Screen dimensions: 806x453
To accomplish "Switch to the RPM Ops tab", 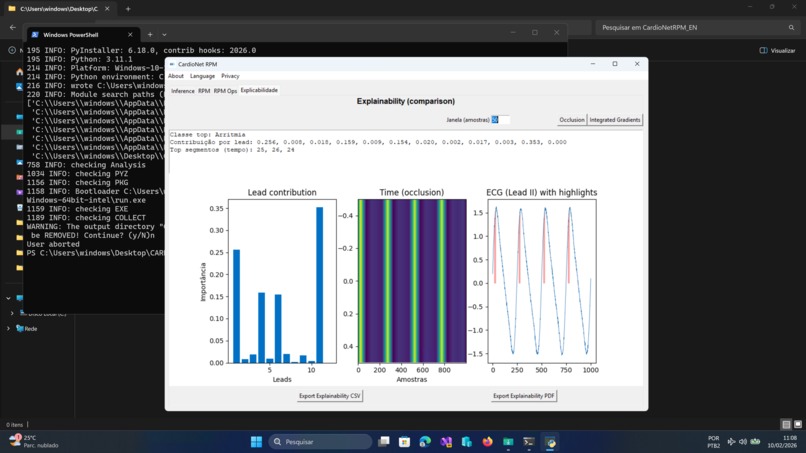I will [225, 91].
